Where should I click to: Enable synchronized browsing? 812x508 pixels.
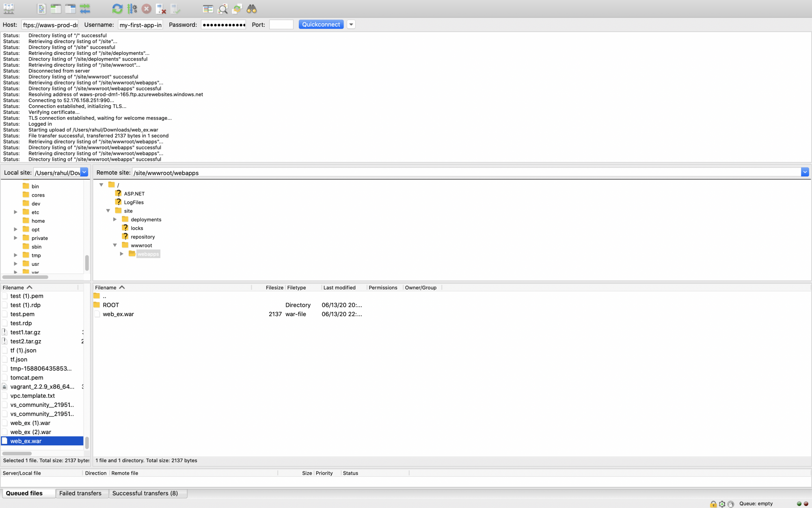click(x=236, y=9)
